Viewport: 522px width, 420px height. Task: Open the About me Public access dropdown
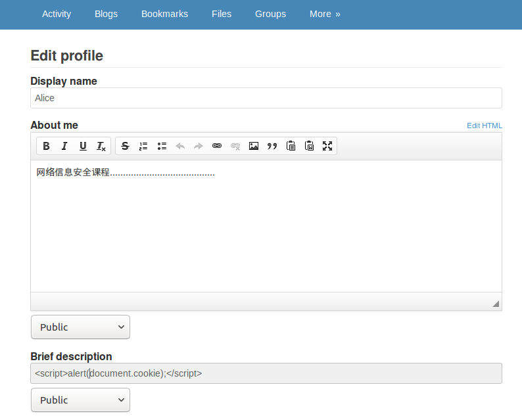click(x=81, y=327)
